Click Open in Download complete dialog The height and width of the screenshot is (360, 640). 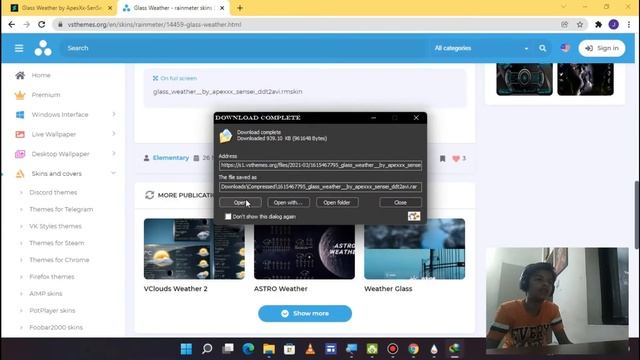(240, 202)
